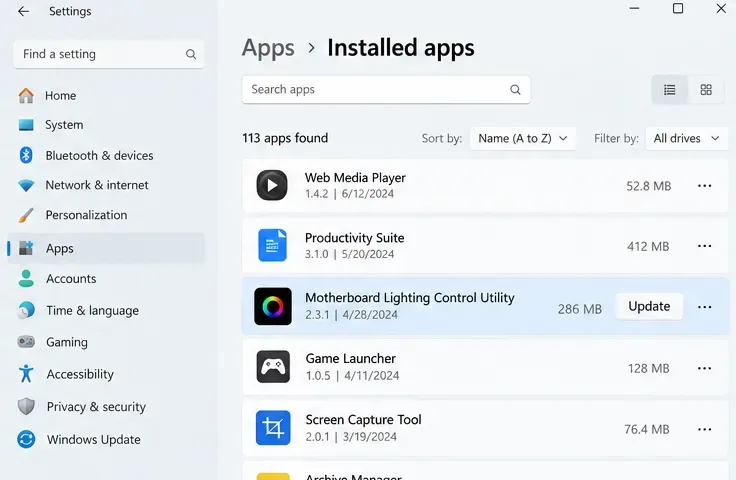Viewport: 736px width, 480px height.
Task: Open more options for Productivity Suite
Action: click(704, 246)
